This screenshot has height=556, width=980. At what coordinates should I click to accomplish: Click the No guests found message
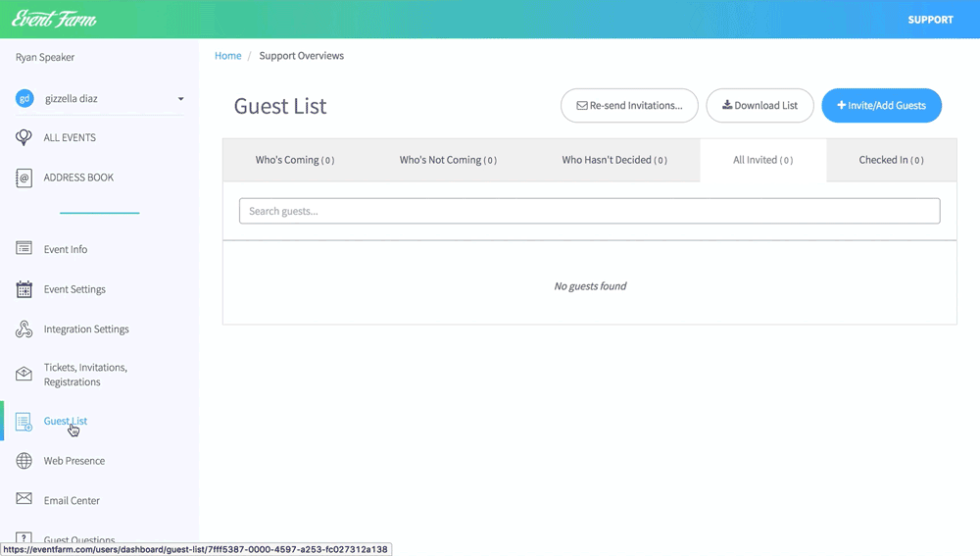click(590, 285)
